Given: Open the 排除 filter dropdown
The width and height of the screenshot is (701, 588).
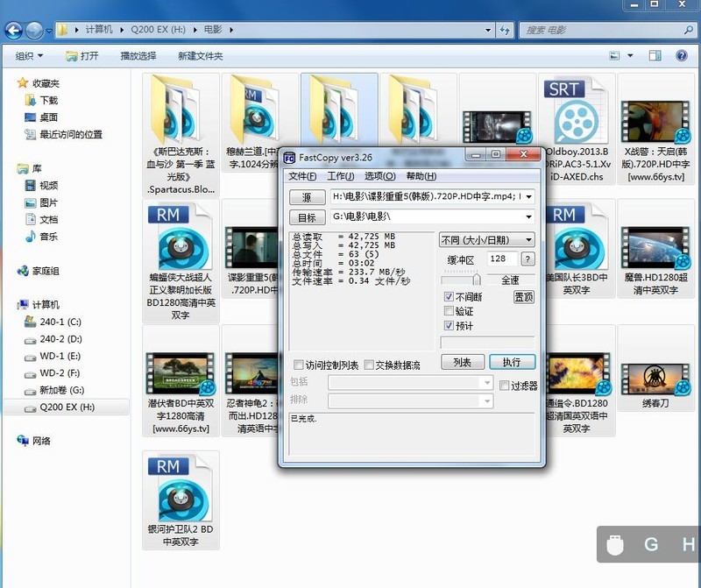Looking at the screenshot, I should [x=488, y=400].
